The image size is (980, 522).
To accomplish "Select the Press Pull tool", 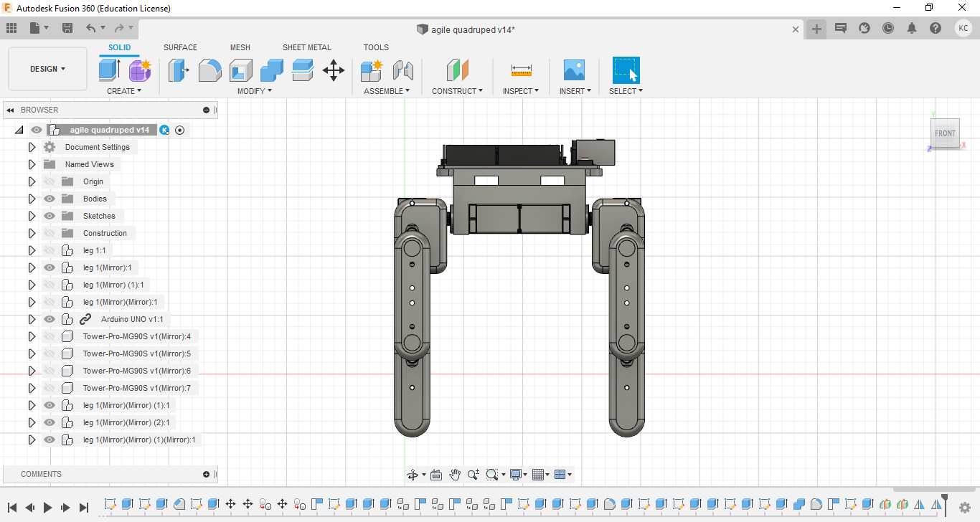I will pyautogui.click(x=179, y=70).
